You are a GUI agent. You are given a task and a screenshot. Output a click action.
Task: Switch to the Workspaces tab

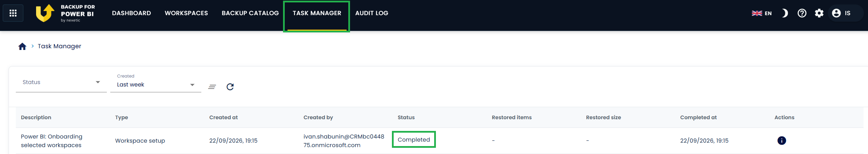(186, 13)
